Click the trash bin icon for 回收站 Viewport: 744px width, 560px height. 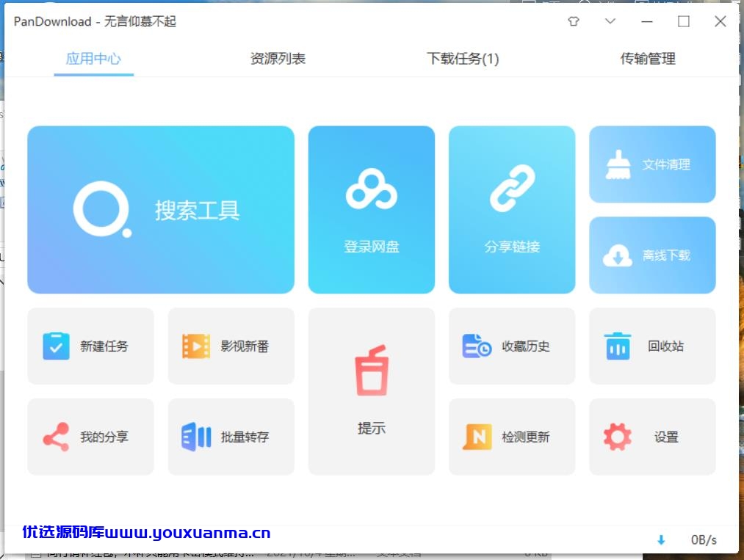tap(618, 346)
